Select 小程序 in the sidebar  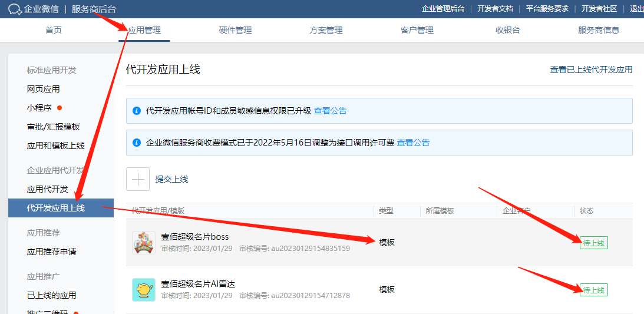pos(39,108)
